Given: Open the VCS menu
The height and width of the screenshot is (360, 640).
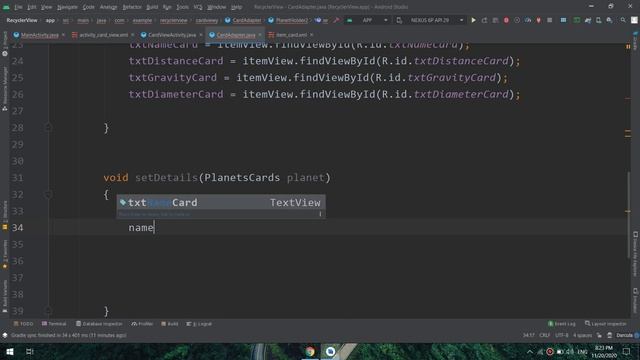Looking at the screenshot, I should pyautogui.click(x=198, y=7).
